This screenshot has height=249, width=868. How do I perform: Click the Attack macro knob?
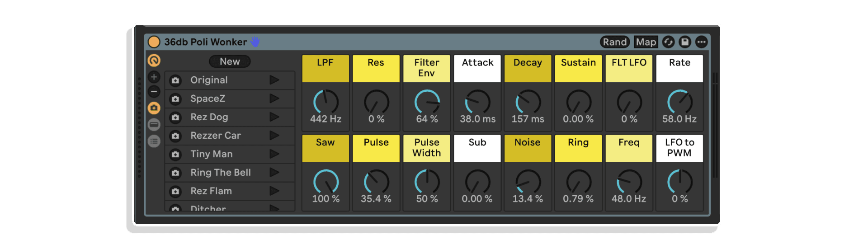[478, 102]
